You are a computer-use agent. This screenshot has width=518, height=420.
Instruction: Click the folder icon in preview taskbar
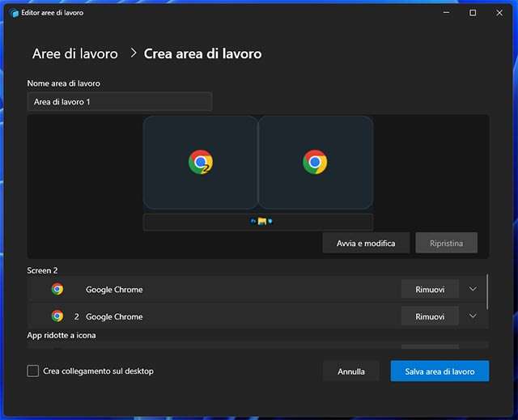click(x=262, y=221)
